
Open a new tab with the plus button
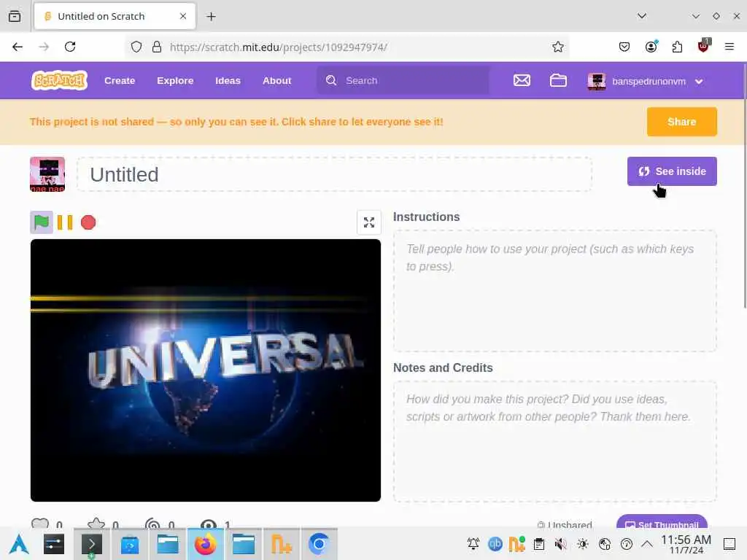[211, 16]
